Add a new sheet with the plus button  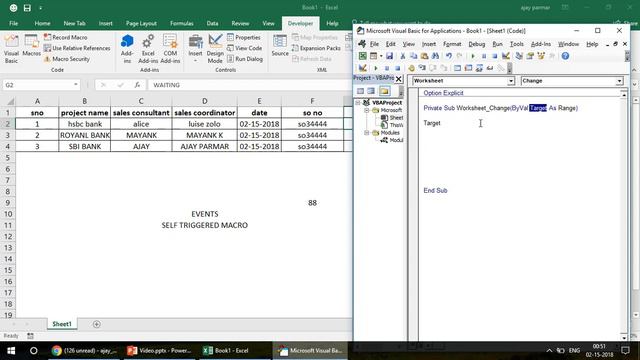pos(97,324)
